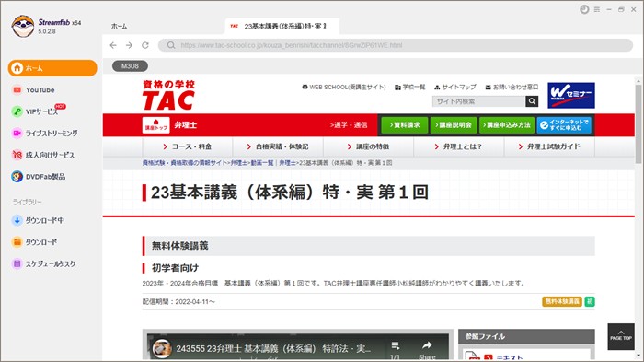
Task: Open VIP services in sidebar
Action: (x=38, y=111)
